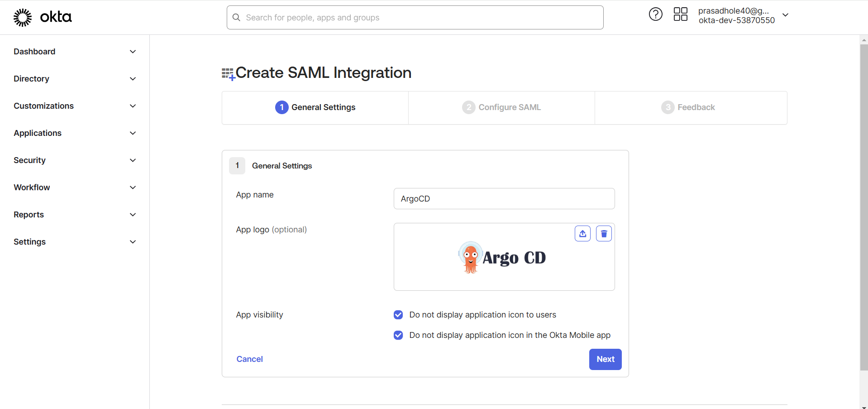The height and width of the screenshot is (409, 868).
Task: Click the grid-plus icon beside Create SAML Integration
Action: (228, 73)
